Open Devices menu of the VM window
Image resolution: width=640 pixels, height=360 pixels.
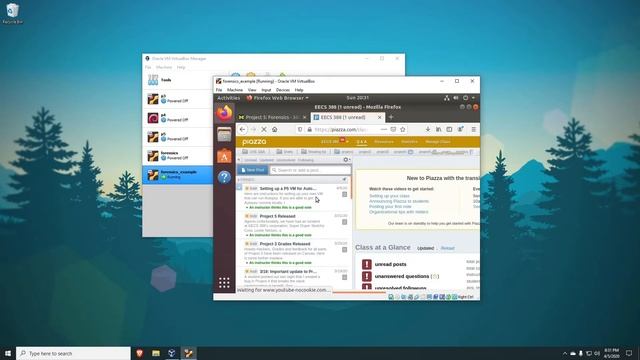282,90
